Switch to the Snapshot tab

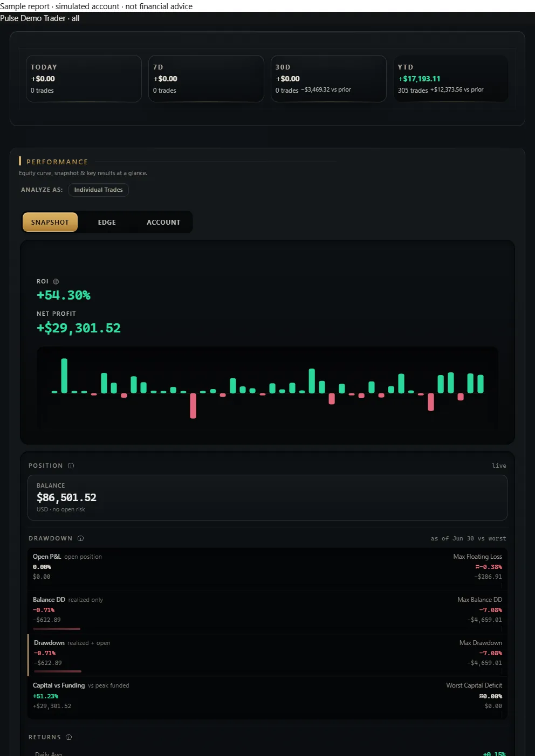click(50, 222)
